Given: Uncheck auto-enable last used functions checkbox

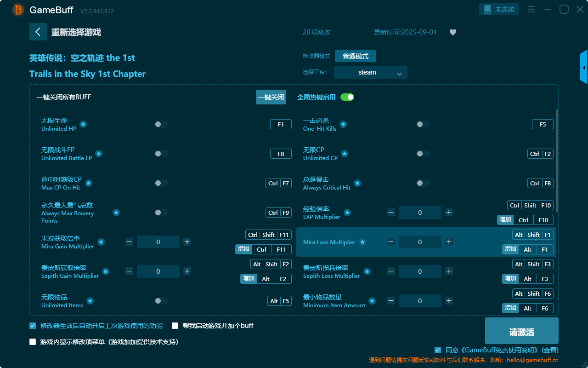Looking at the screenshot, I should pyautogui.click(x=33, y=326).
